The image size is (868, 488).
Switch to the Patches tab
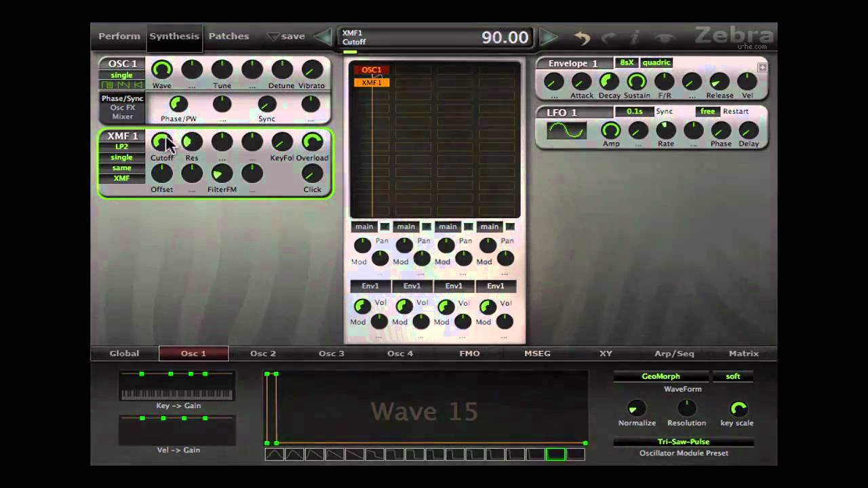[229, 36]
